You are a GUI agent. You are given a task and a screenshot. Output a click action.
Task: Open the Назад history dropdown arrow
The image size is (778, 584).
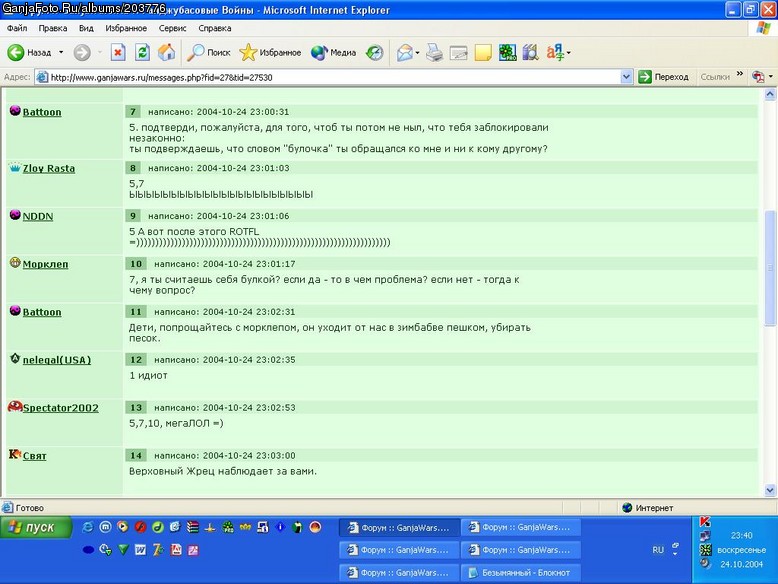[61, 52]
